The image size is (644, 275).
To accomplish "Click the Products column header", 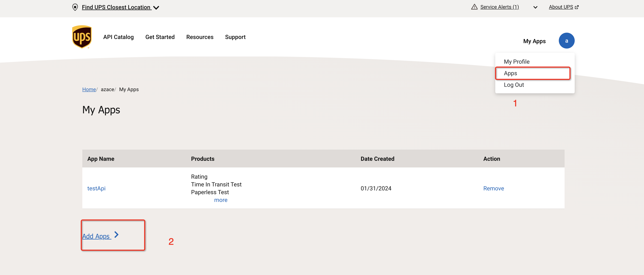I will [203, 159].
